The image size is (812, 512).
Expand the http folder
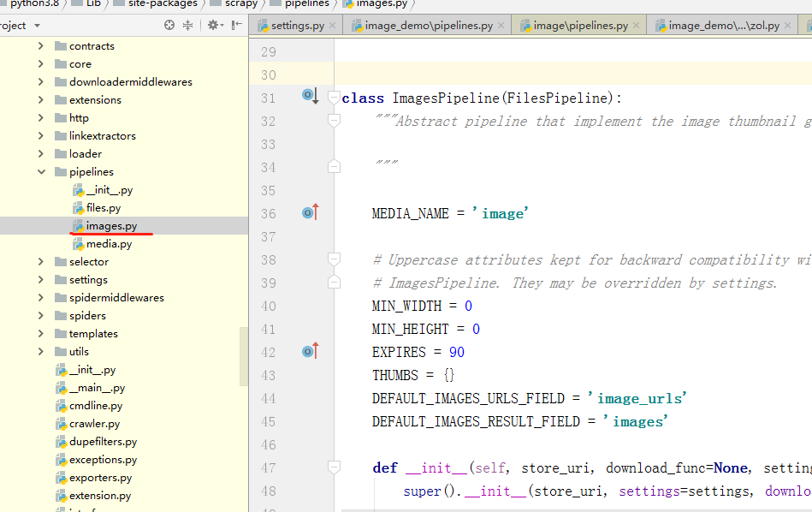[41, 117]
